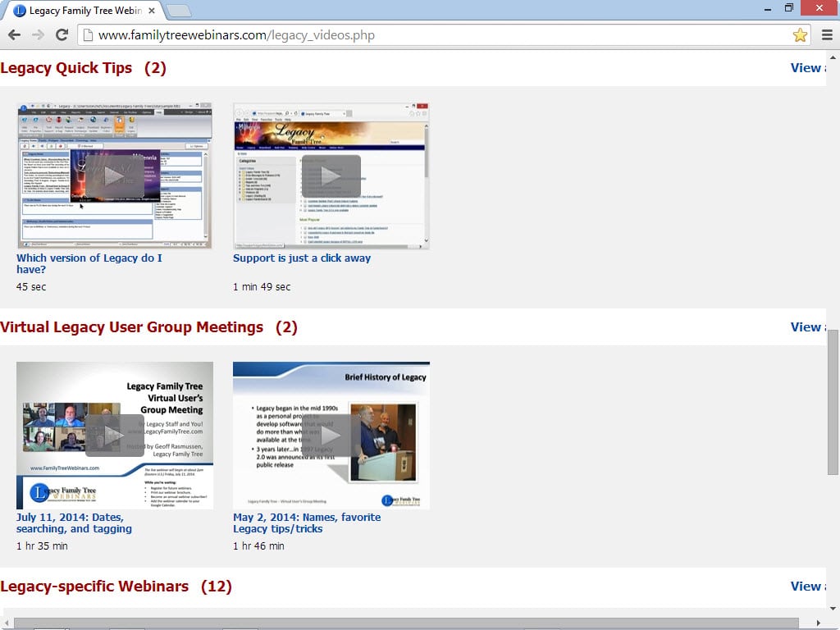
Task: Play the 'Support is just a click away' video
Action: click(331, 176)
